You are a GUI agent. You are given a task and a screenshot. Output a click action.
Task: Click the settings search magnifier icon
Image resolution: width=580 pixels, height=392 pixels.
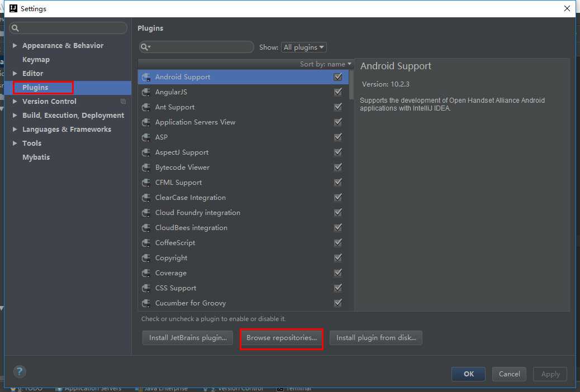coord(15,28)
